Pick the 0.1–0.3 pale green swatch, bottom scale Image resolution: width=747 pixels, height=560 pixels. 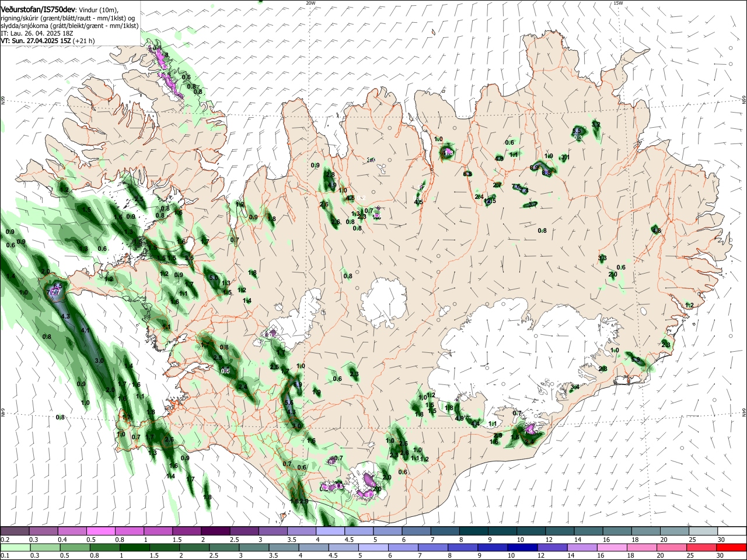[x=15, y=548]
